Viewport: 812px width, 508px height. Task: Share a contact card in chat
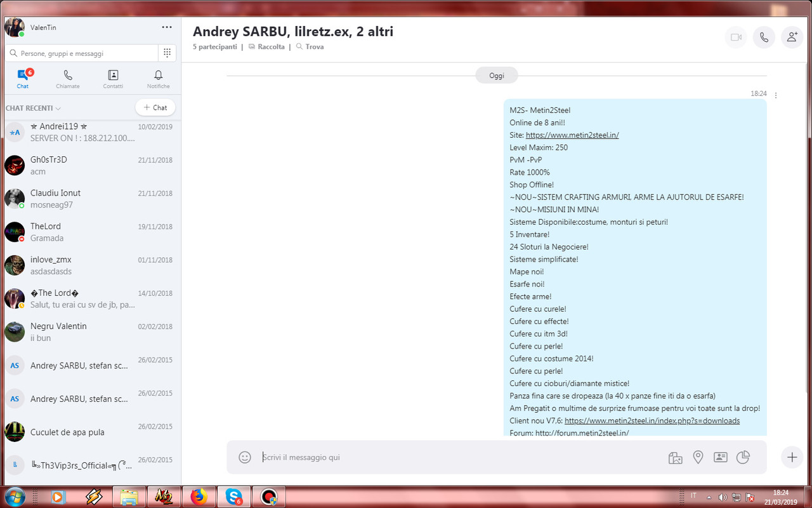[x=720, y=457]
